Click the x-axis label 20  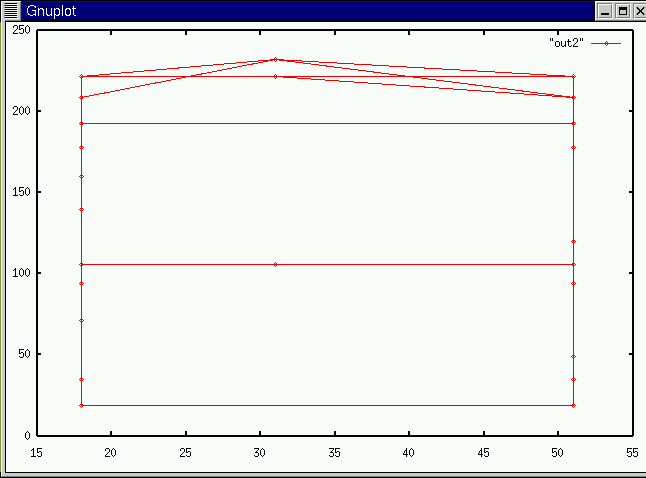tap(110, 453)
